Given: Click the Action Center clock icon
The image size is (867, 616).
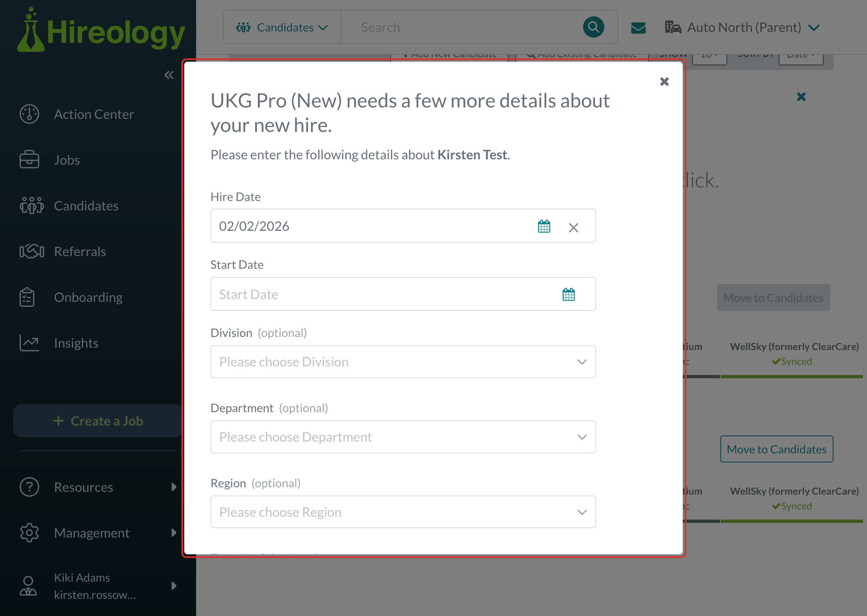Looking at the screenshot, I should [x=29, y=114].
